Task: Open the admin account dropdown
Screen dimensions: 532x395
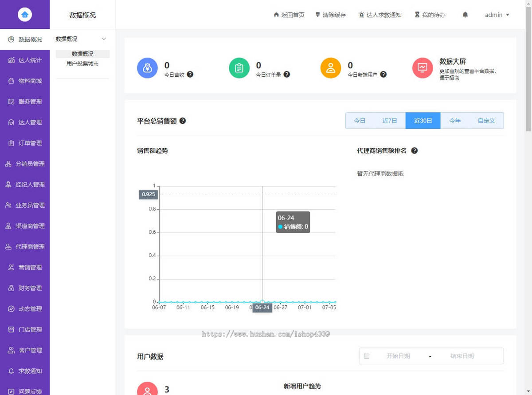Action: [x=497, y=15]
